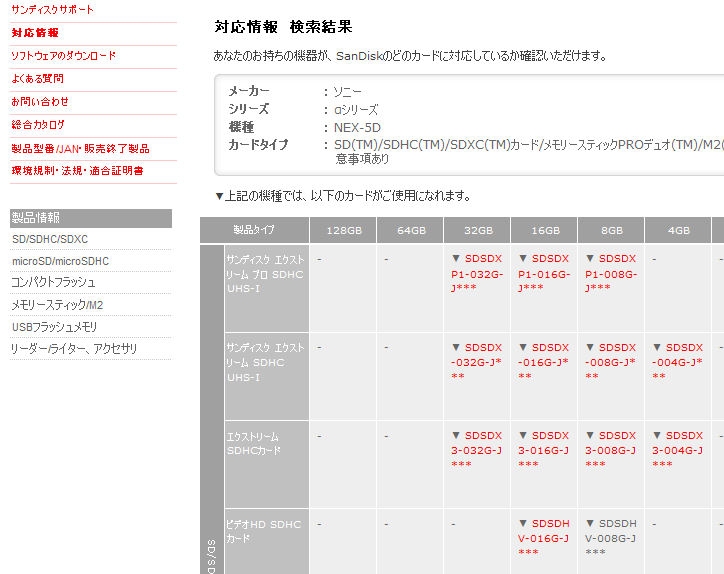Open 製品型番/JAN・販売終了製品 link

[x=80, y=149]
